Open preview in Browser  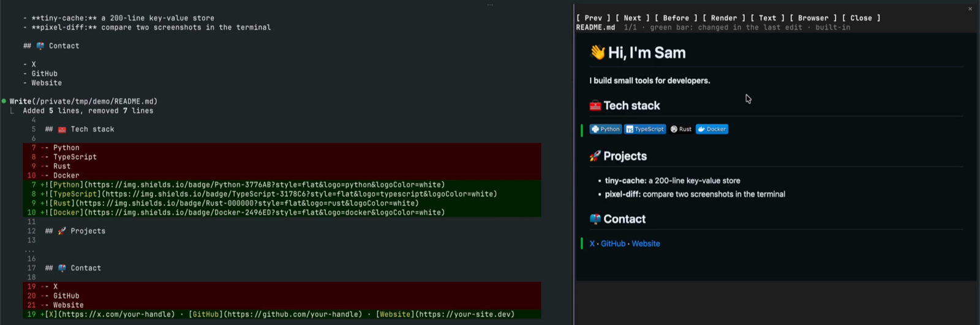point(813,18)
